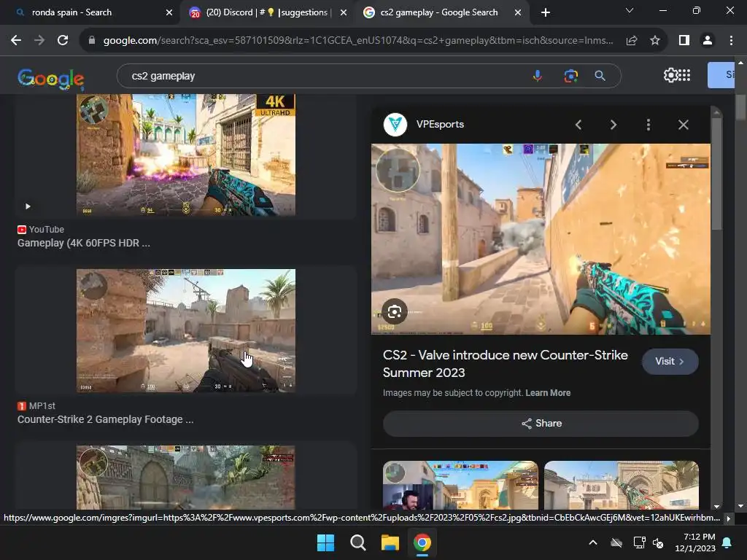Open related image with red rifle
This screenshot has width=747, height=560.
[x=622, y=485]
